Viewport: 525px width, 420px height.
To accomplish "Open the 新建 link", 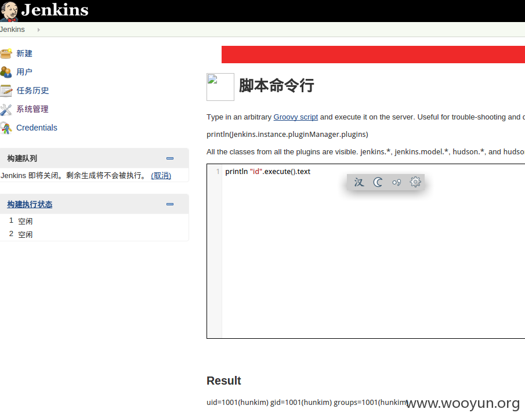I will point(24,53).
